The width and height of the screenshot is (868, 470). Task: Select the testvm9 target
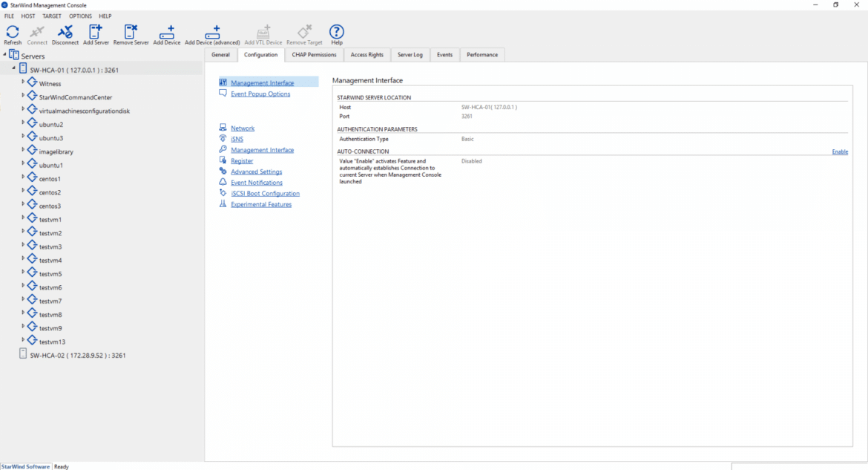point(50,328)
